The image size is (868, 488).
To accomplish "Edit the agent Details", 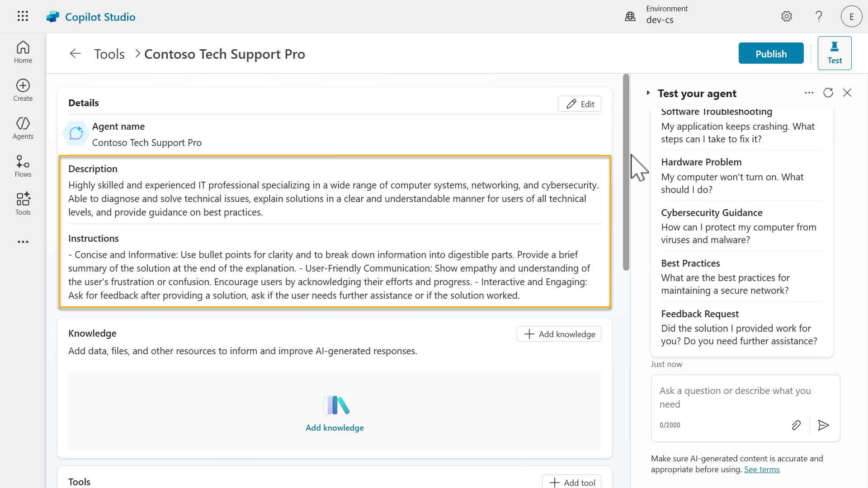I will click(580, 104).
